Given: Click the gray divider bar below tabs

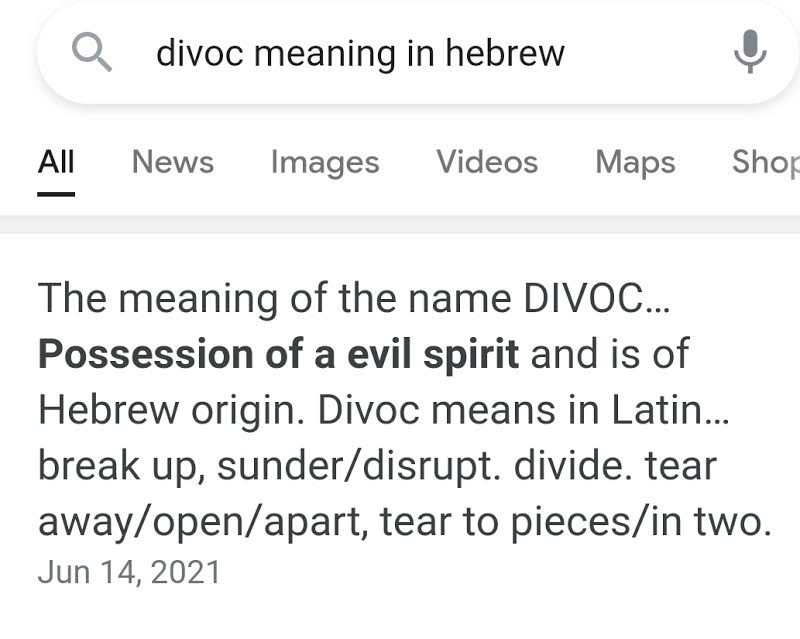Looking at the screenshot, I should pyautogui.click(x=400, y=225).
